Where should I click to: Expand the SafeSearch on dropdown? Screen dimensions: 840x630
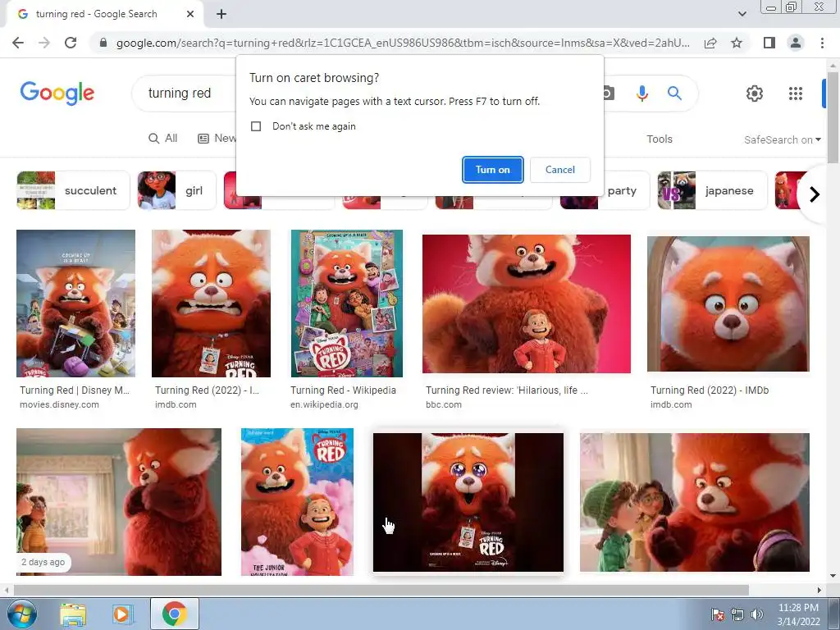click(782, 139)
